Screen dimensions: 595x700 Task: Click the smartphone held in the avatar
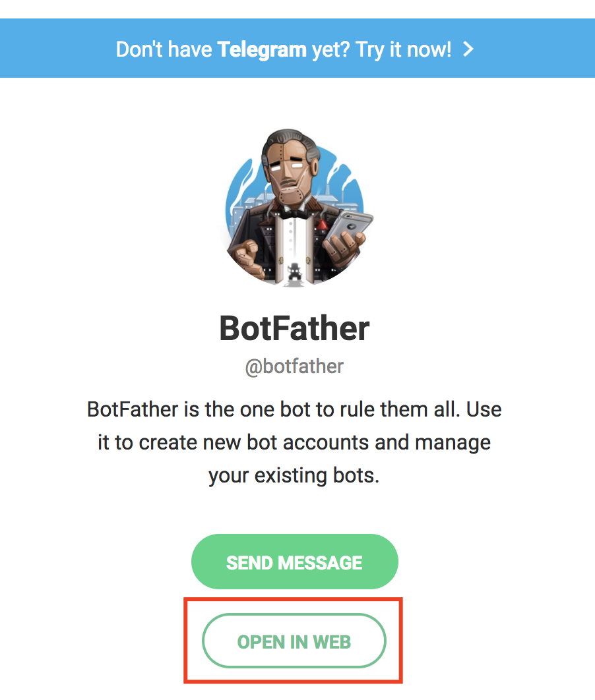click(351, 225)
